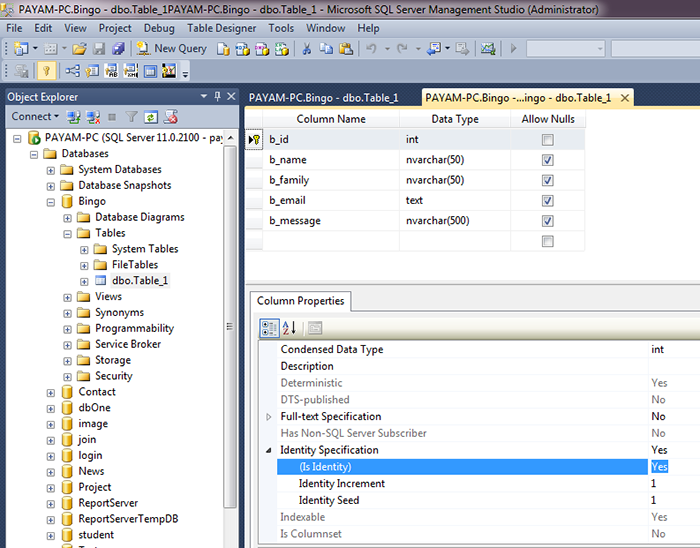Click the Save floppy disk icon
This screenshot has width=700, height=548.
[x=99, y=48]
